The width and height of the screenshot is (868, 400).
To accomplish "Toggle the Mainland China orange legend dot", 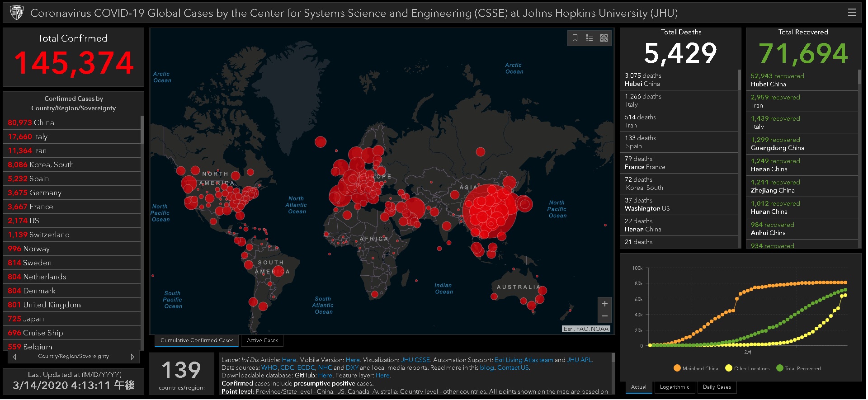I will point(677,368).
